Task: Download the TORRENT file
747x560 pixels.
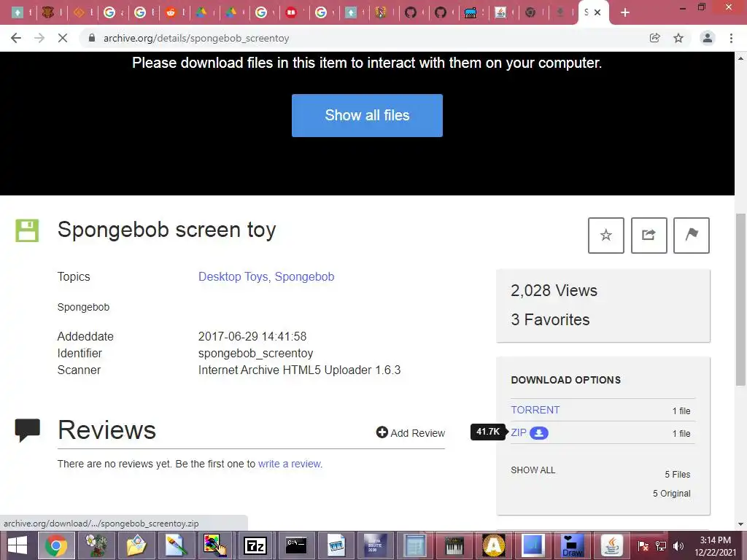Action: (x=535, y=410)
